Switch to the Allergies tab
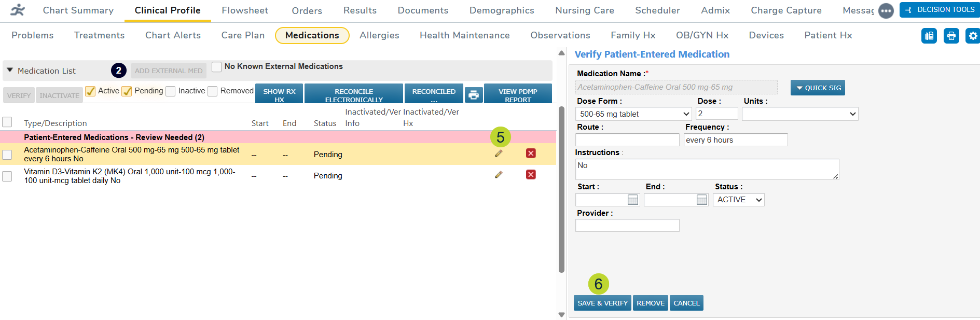 [379, 35]
